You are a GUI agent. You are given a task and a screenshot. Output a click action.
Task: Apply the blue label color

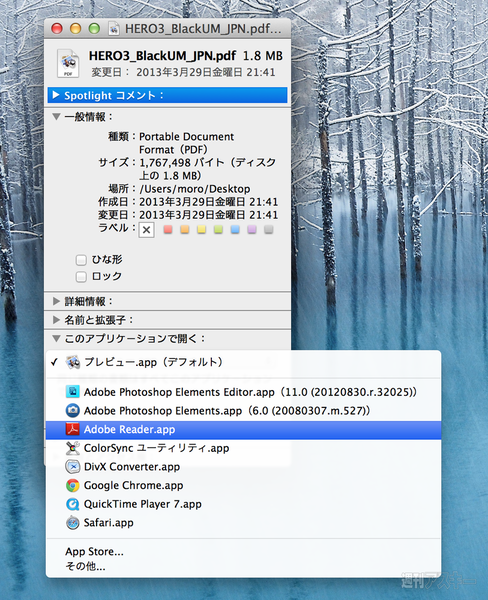(x=235, y=229)
